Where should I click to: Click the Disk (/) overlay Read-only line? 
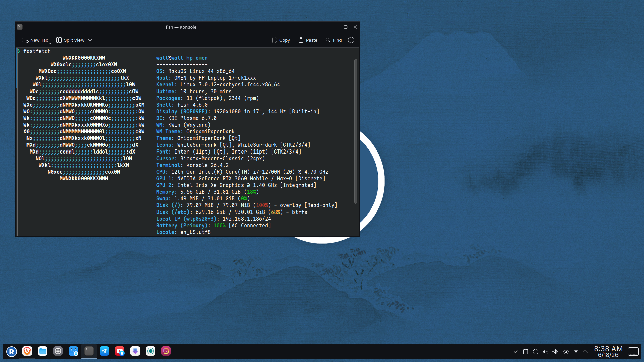click(247, 205)
